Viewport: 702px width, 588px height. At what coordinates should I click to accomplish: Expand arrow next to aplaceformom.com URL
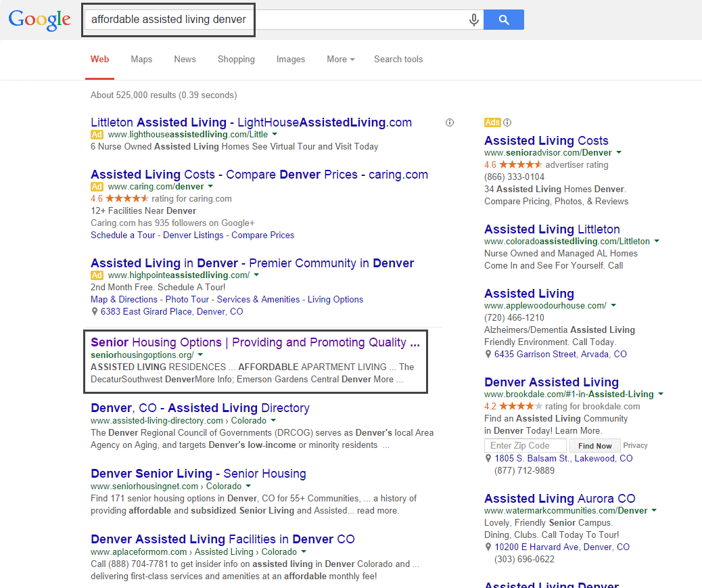304,551
